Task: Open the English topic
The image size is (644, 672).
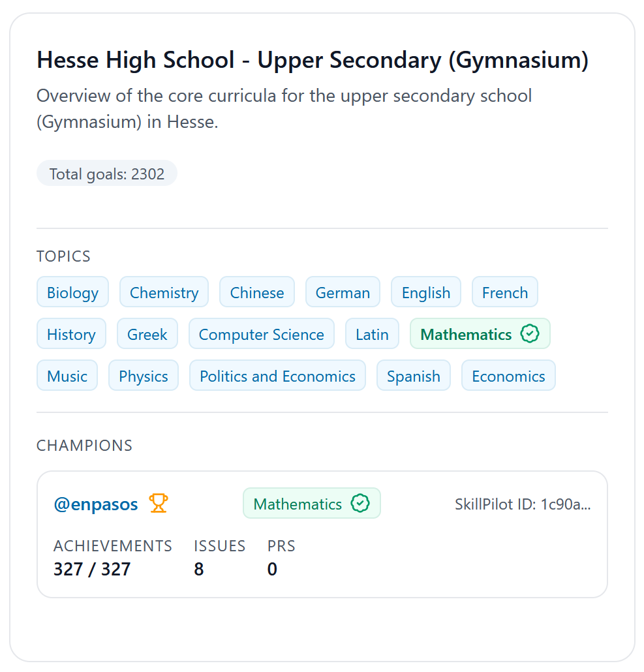Action: pos(426,292)
